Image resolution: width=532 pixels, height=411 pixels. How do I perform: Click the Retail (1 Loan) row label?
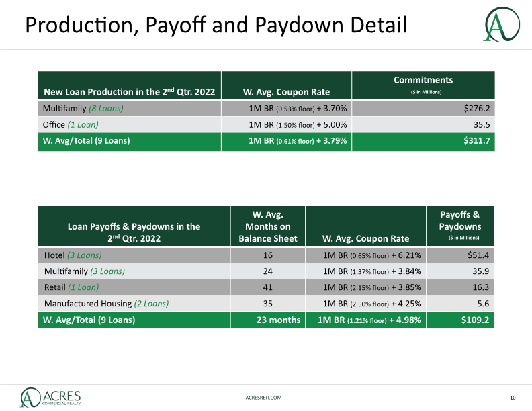coord(72,287)
